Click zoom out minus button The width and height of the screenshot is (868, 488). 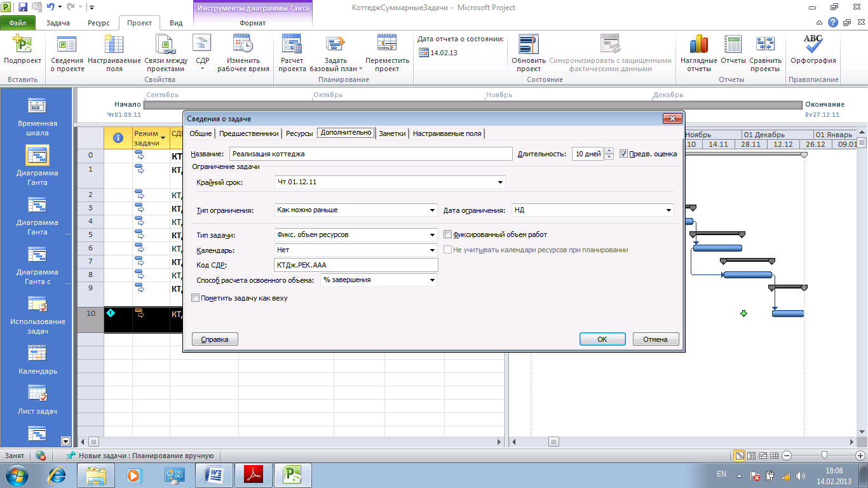point(787,456)
